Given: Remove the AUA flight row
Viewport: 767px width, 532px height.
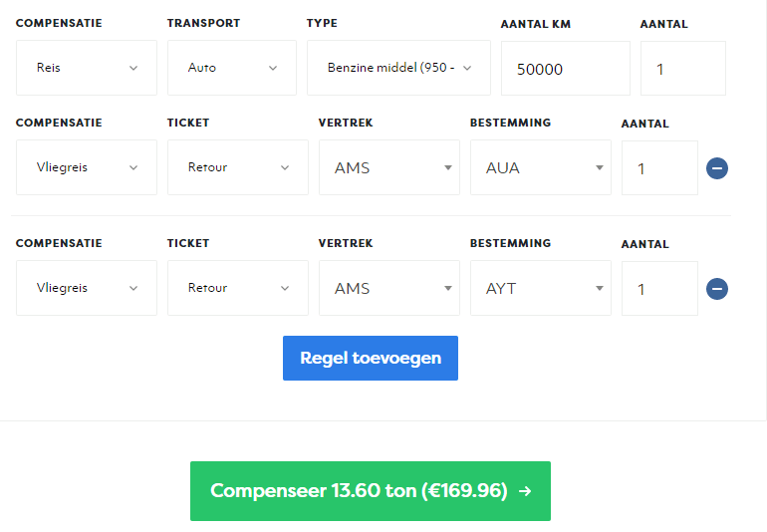Looking at the screenshot, I should [x=717, y=168].
